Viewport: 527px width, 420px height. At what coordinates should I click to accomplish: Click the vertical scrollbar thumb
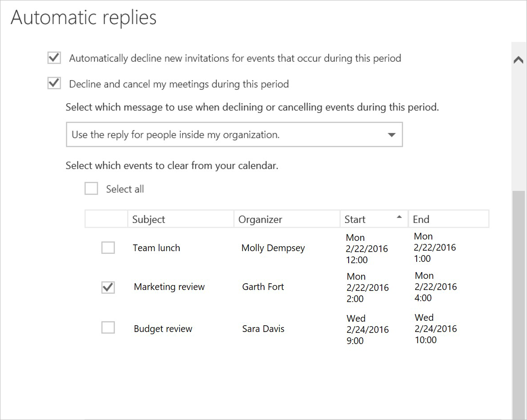pyautogui.click(x=519, y=304)
